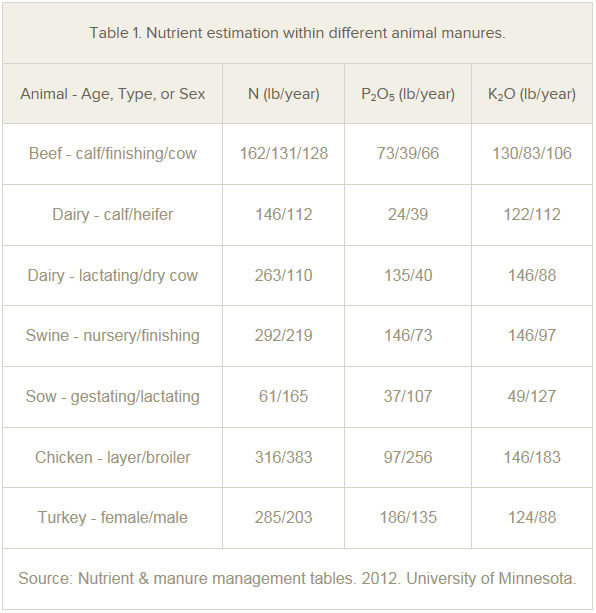Select 'Chicken - layer/broiler' row label

coord(113,457)
